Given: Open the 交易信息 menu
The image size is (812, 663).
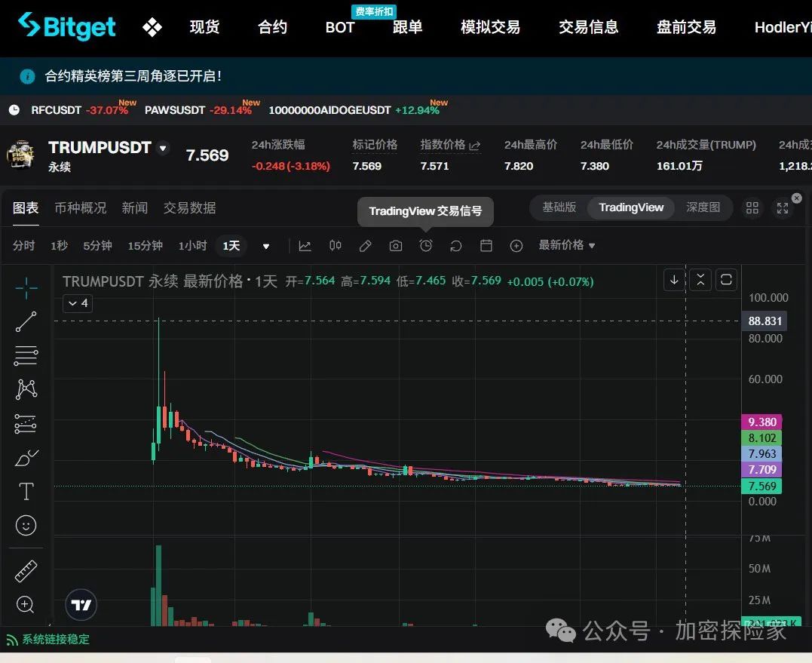Looking at the screenshot, I should click(x=588, y=27).
